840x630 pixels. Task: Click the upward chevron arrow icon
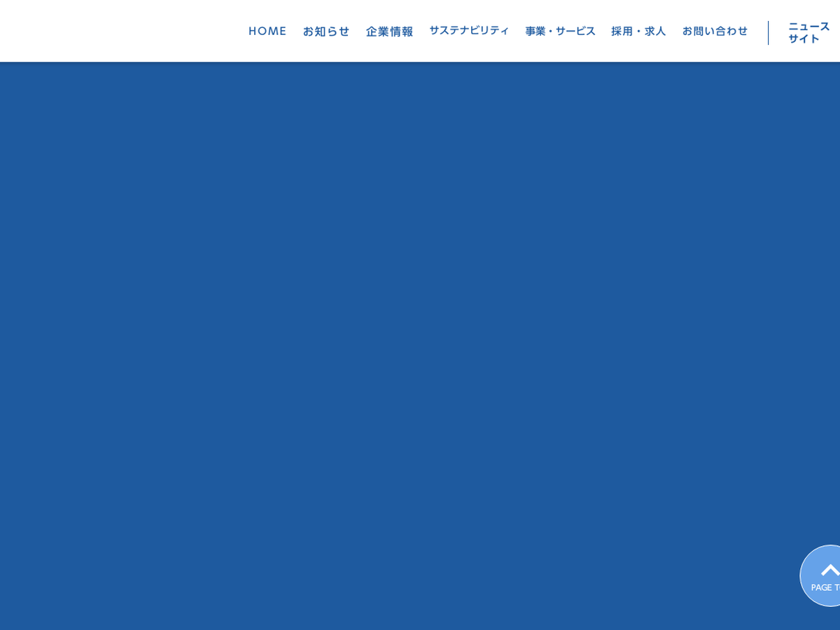point(830,570)
